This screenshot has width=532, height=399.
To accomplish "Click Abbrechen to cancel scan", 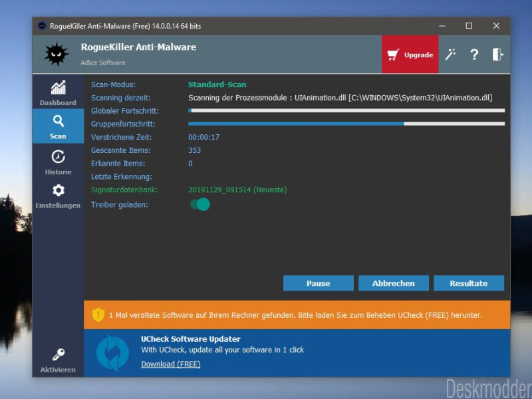I will [x=394, y=283].
